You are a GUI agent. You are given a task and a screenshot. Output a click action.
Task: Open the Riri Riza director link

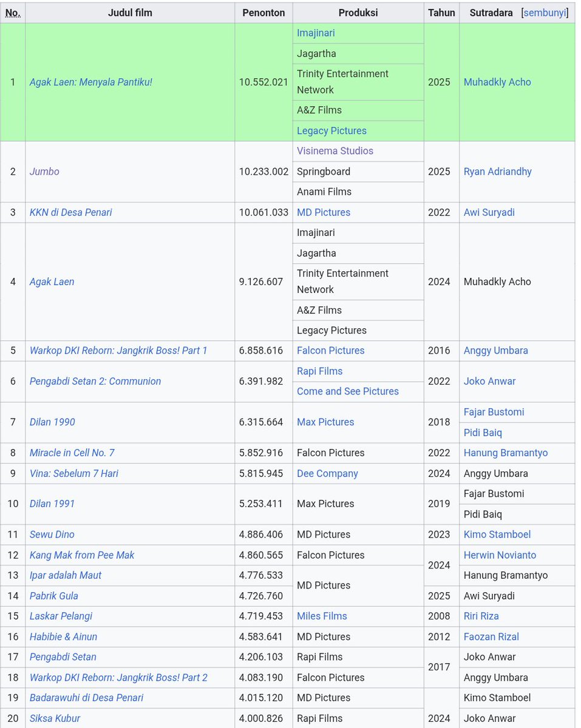(x=481, y=616)
